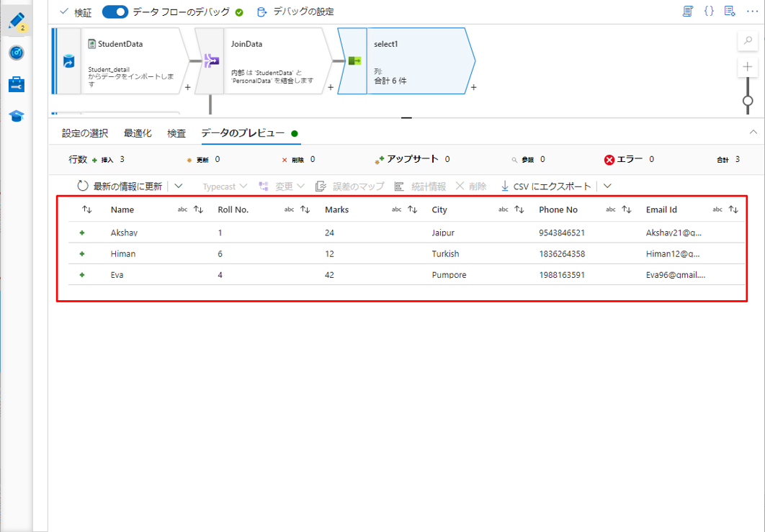Click the canvas search magnifier button
This screenshot has width=765, height=532.
click(x=748, y=41)
